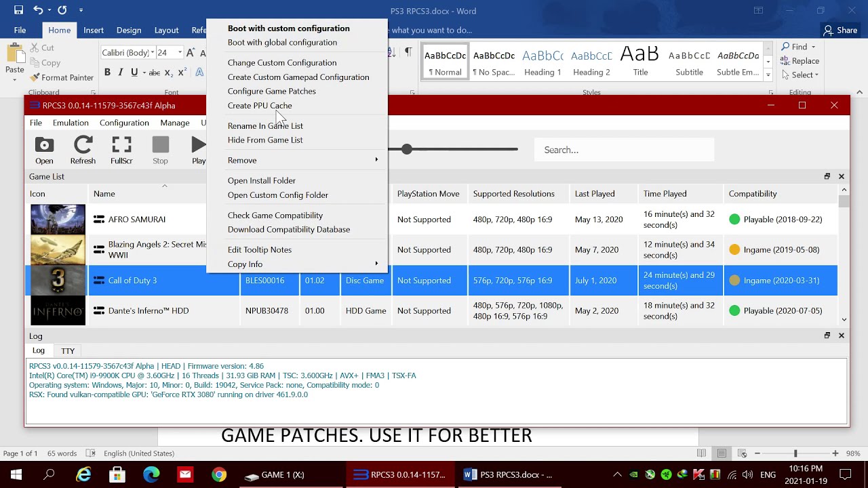
Task: Open the Find dropdown arrow in Word
Action: pyautogui.click(x=813, y=47)
